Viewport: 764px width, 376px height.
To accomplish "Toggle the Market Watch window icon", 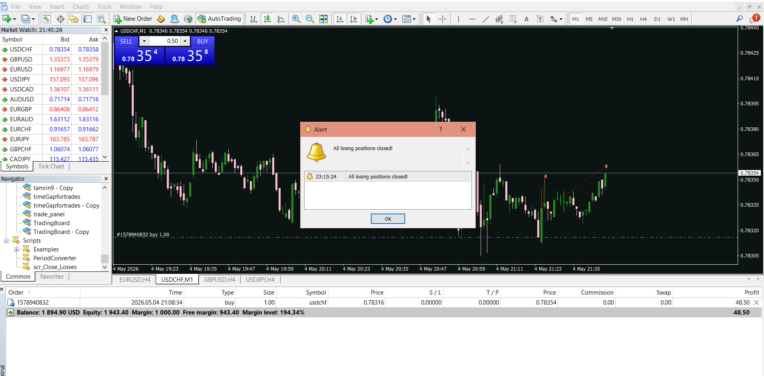I will [47, 19].
